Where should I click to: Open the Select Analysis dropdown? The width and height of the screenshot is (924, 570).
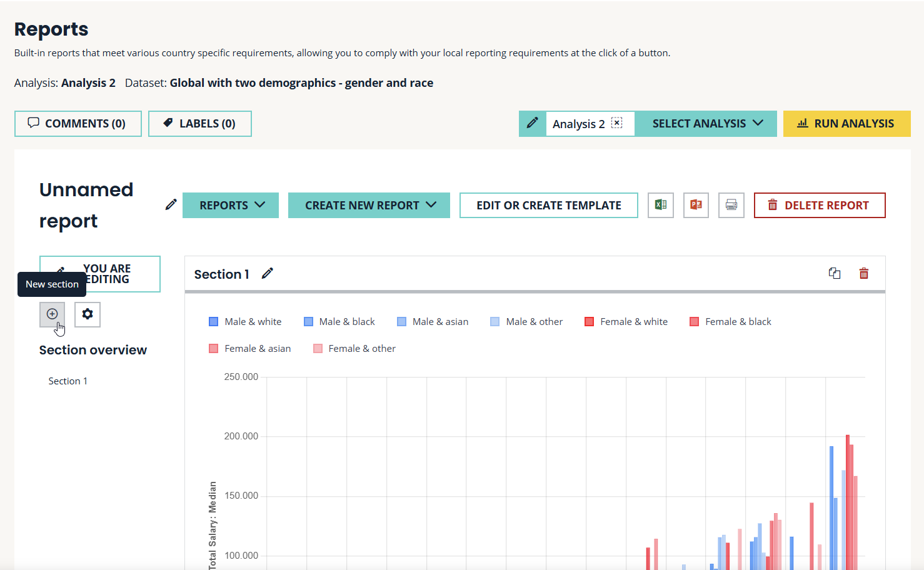pos(706,124)
